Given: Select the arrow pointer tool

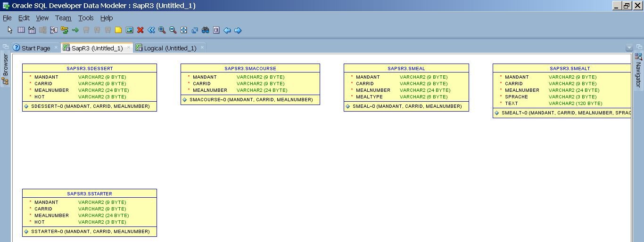Looking at the screenshot, I should 10,30.
